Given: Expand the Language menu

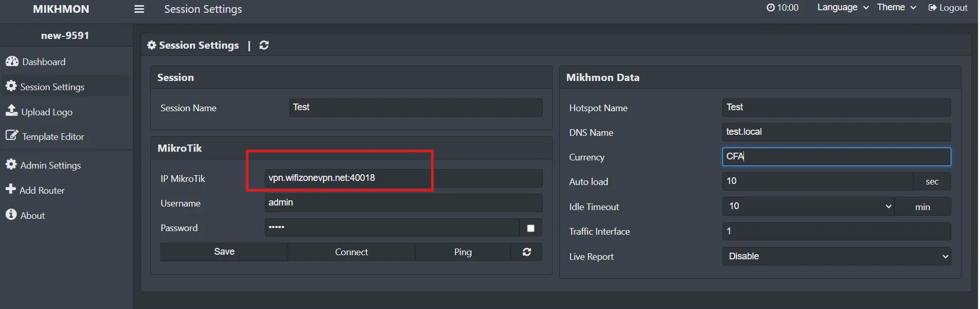Looking at the screenshot, I should coord(842,8).
